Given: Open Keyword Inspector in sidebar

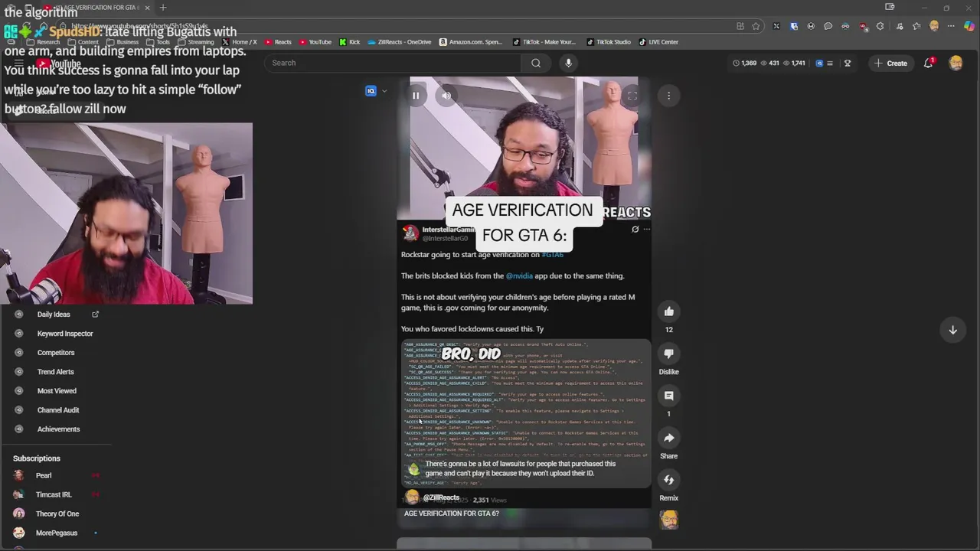Looking at the screenshot, I should tap(65, 334).
